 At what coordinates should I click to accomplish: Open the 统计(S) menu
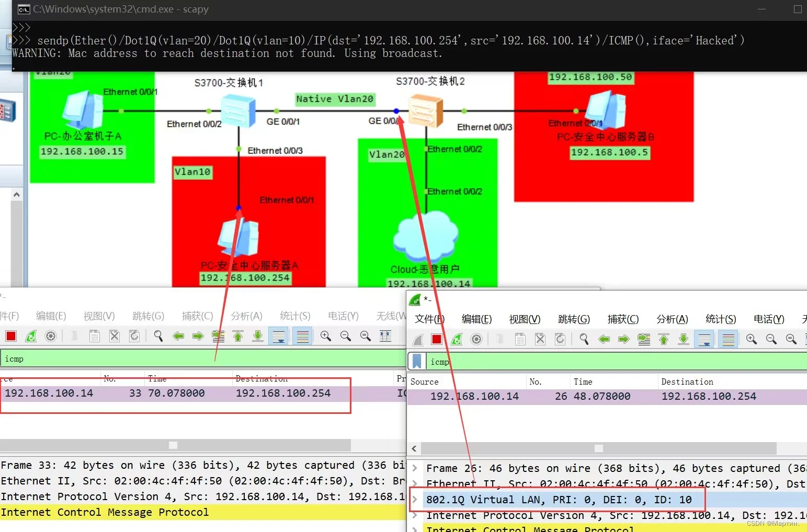click(x=294, y=316)
